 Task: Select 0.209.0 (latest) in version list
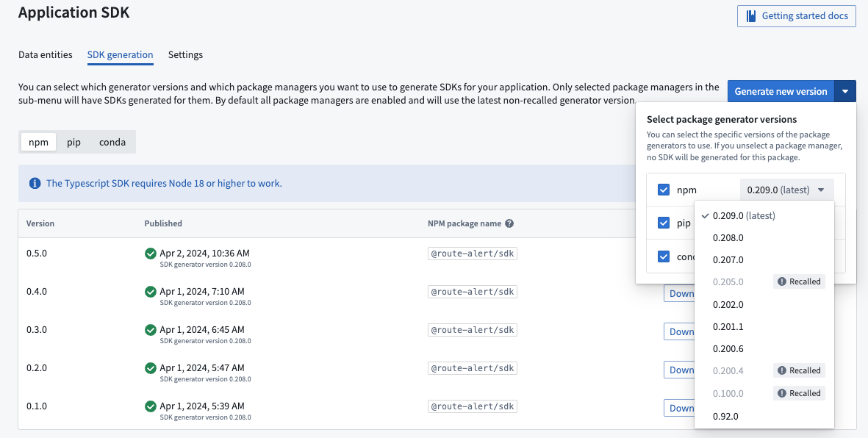(x=764, y=216)
